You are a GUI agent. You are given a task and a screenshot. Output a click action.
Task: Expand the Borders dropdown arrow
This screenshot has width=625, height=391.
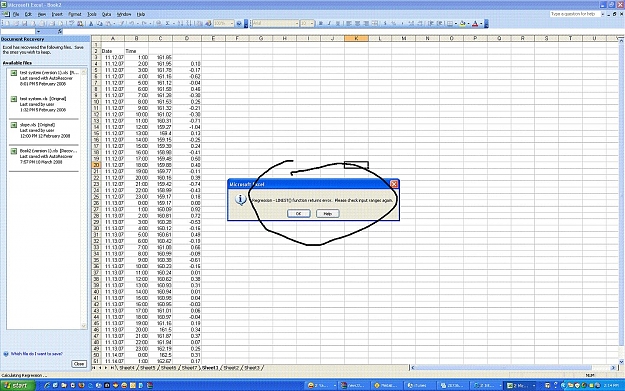456,24
